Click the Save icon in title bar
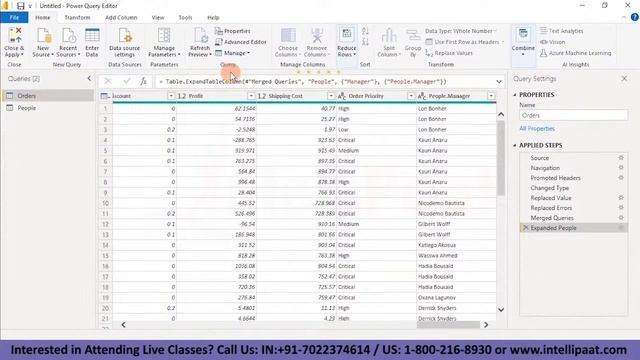The width and height of the screenshot is (640, 360). pos(20,6)
